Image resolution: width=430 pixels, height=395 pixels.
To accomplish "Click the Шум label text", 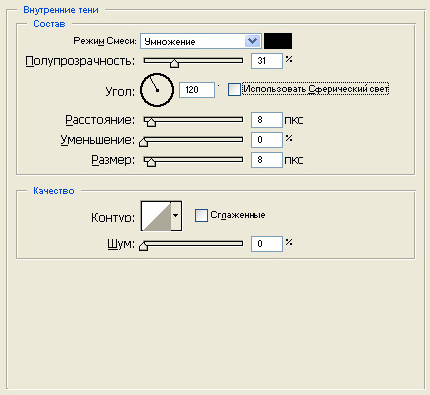I will click(x=121, y=244).
